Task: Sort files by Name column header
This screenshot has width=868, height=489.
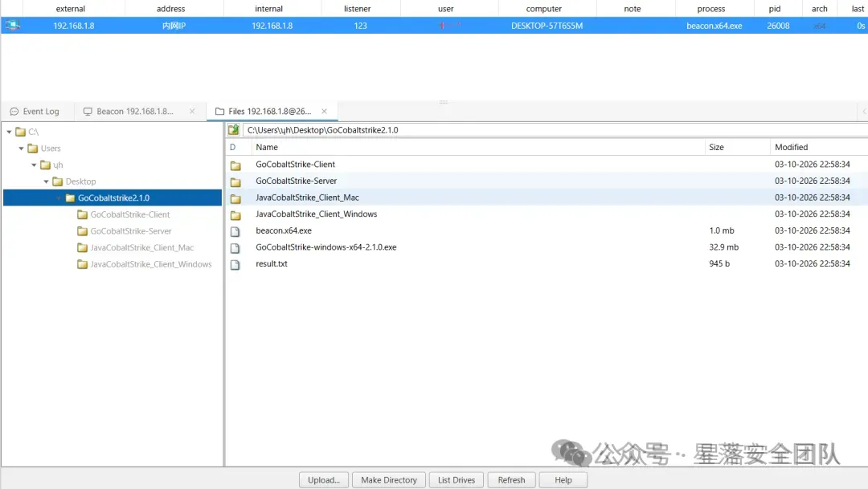Action: (478, 147)
